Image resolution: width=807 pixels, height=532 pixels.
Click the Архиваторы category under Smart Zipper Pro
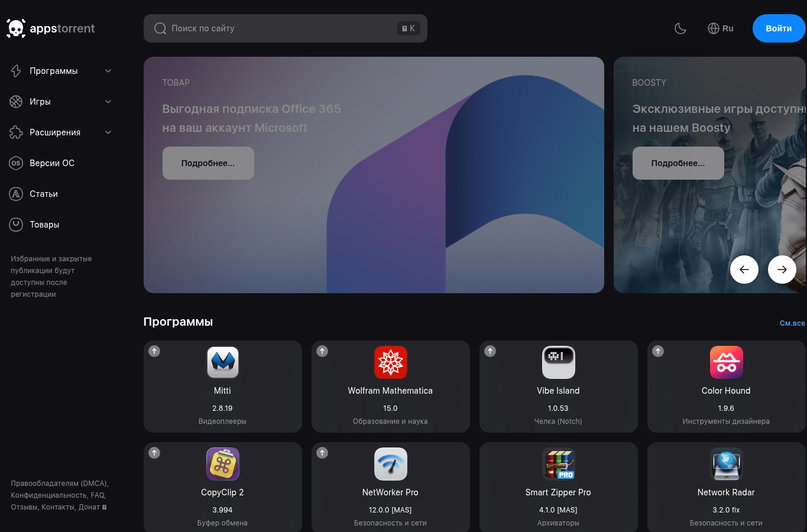click(x=558, y=523)
